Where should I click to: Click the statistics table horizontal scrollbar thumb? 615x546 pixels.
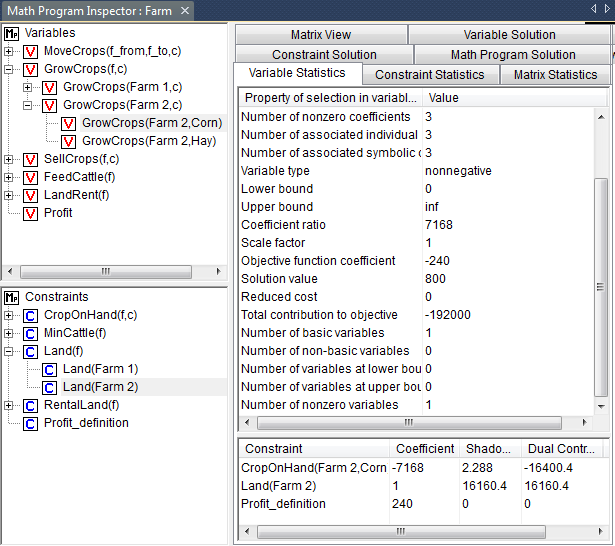tap(409, 423)
